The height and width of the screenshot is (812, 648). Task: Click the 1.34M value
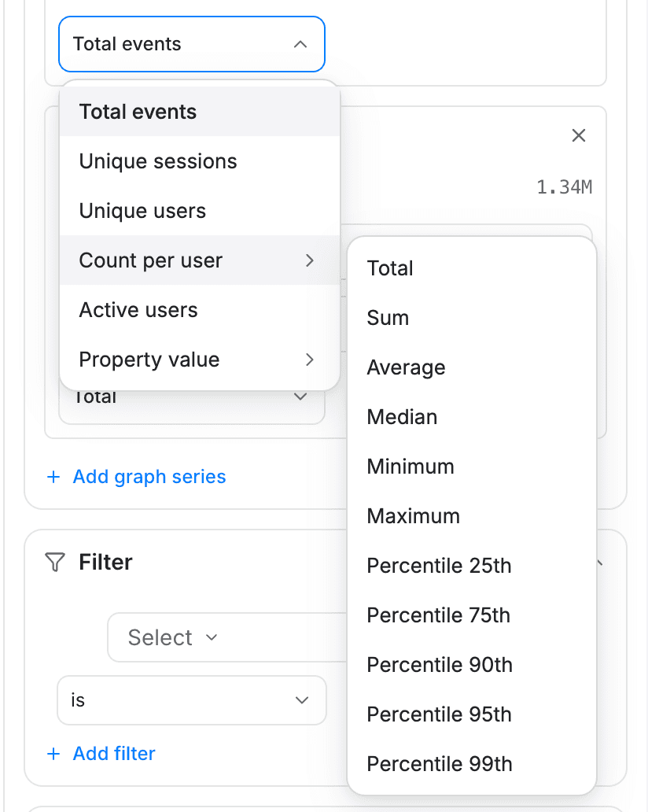click(564, 187)
